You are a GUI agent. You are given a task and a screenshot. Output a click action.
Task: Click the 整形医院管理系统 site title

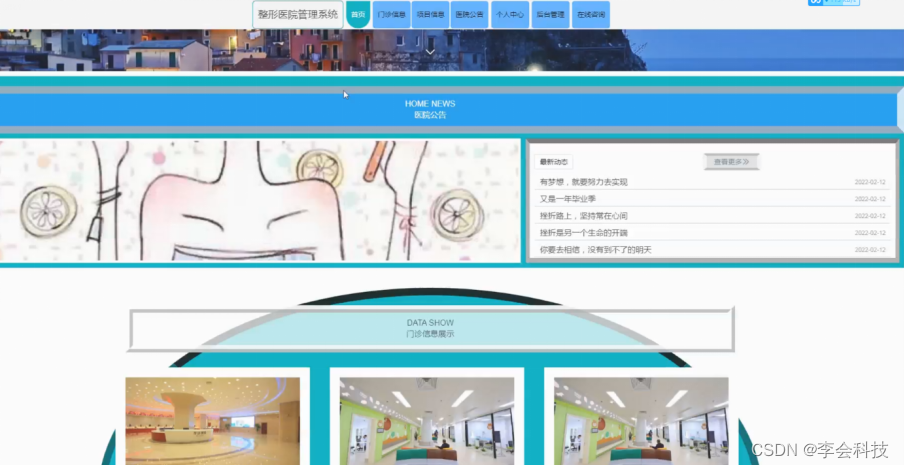point(297,14)
